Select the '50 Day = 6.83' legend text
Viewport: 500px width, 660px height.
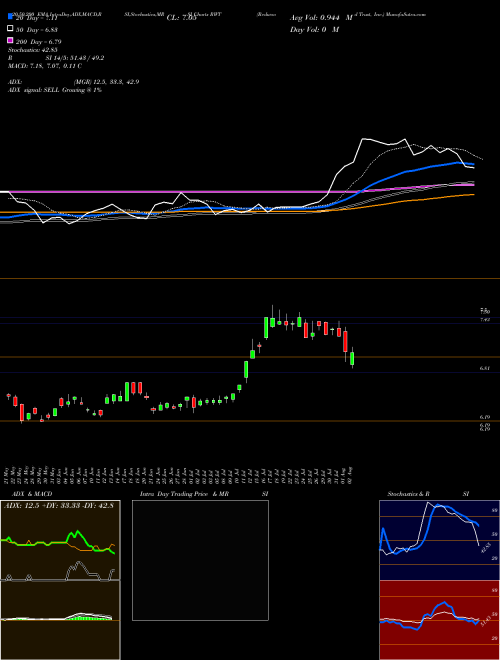[x=37, y=29]
